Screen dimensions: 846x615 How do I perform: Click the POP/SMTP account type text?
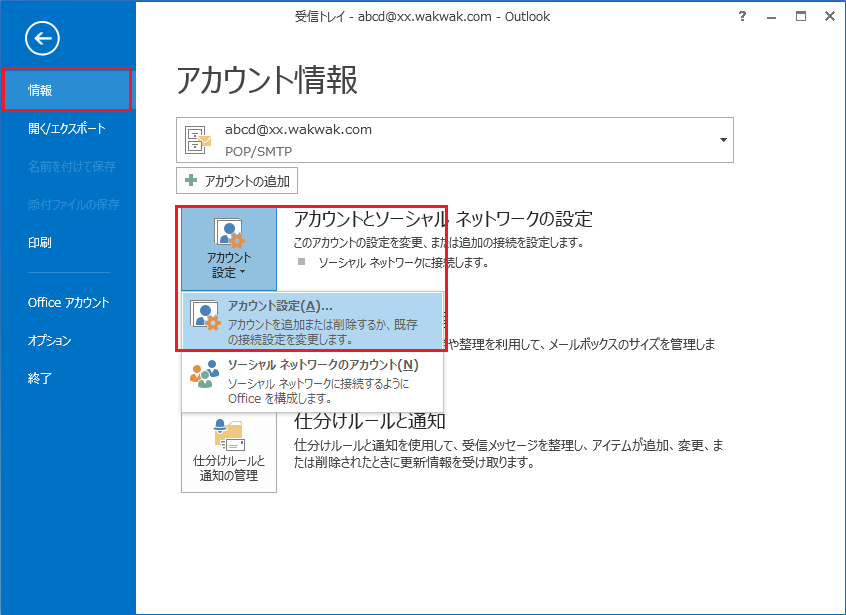coord(258,152)
